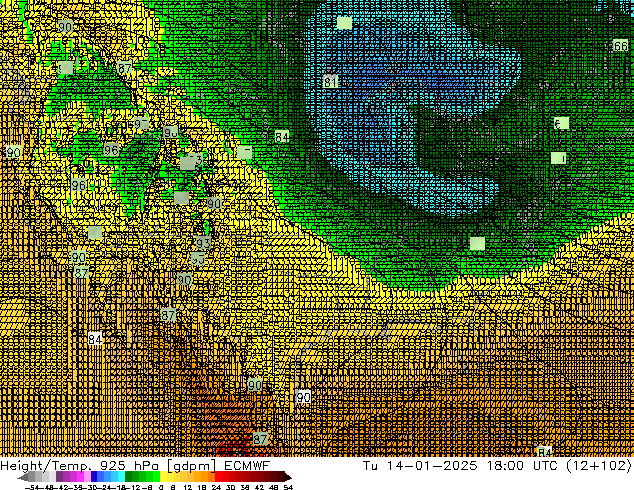Select the "Height/Temp." title text
Screen dimensions: 634x490
pos(44,466)
